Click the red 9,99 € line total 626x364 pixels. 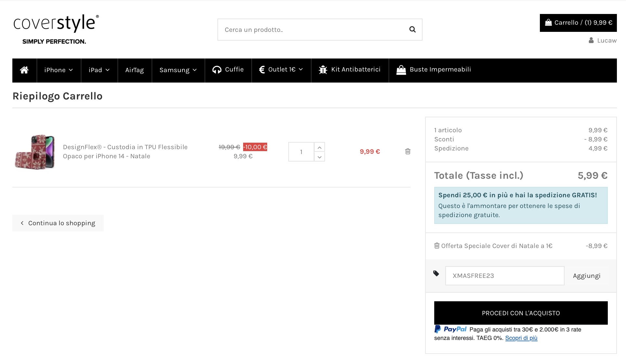click(x=370, y=151)
